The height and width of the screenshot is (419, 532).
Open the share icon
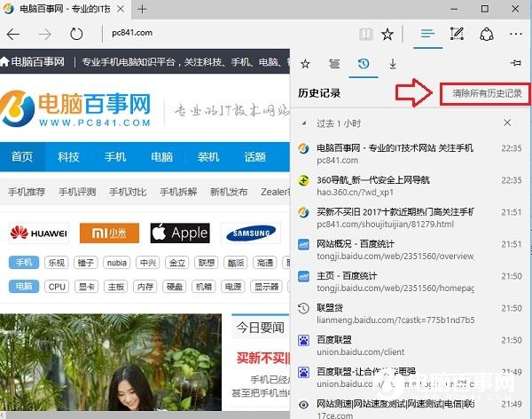pyautogui.click(x=487, y=34)
